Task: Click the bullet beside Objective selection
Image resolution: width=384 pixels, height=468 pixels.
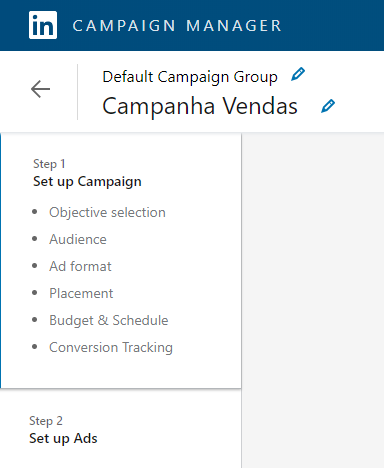Action: coord(34,212)
